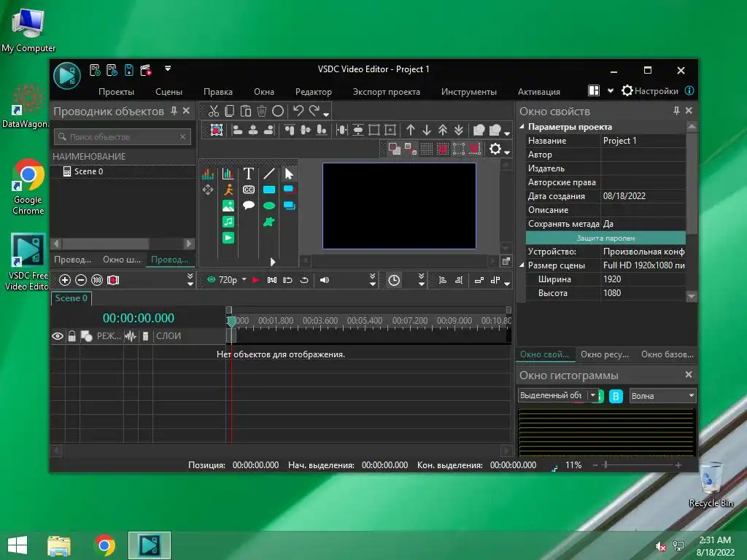Toggle layer visibility eye in timeline header
The width and height of the screenshot is (747, 560).
click(58, 336)
